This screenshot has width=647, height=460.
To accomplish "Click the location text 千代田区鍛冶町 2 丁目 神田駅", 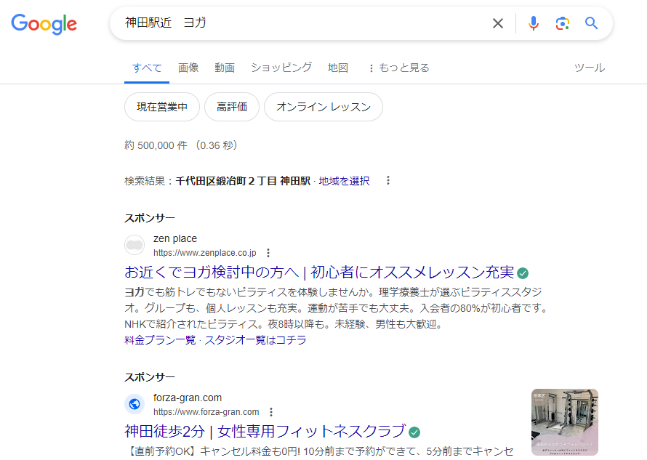I will [x=243, y=181].
